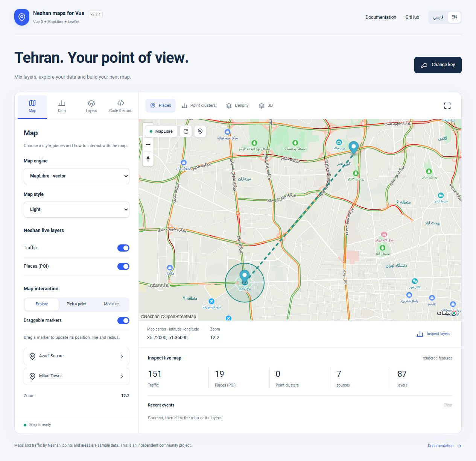The width and height of the screenshot is (476, 461).
Task: Click the Azadi Square map marker
Action: click(245, 277)
